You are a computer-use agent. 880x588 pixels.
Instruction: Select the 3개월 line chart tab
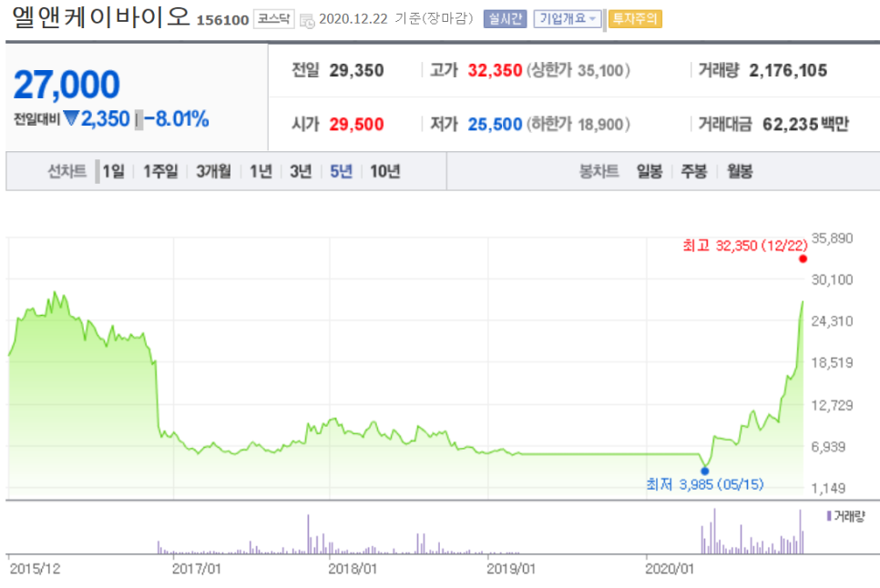[213, 171]
